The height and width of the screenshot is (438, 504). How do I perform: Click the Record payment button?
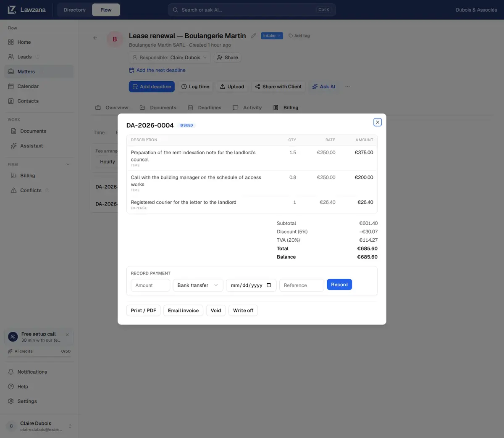pyautogui.click(x=339, y=285)
